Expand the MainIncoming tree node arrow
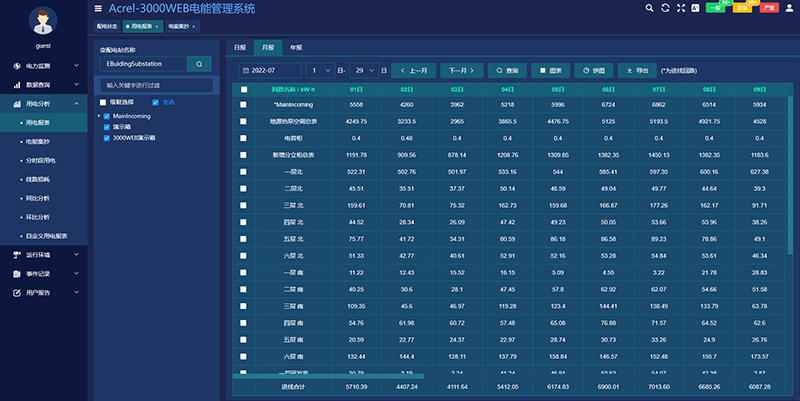800x401 pixels. point(100,116)
